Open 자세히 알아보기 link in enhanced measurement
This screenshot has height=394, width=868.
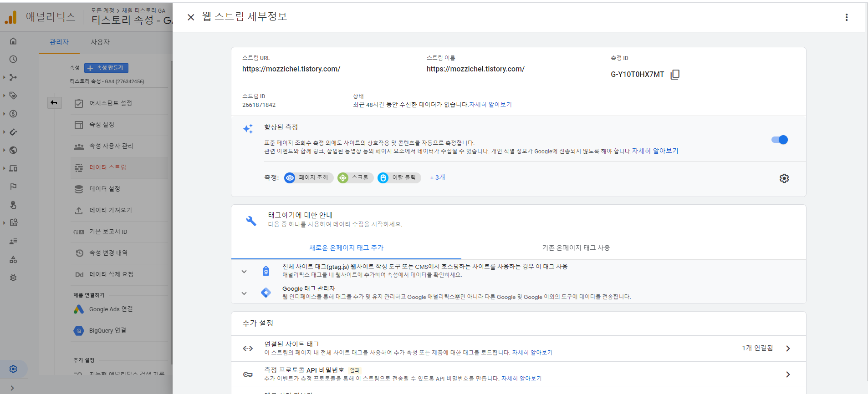(655, 151)
